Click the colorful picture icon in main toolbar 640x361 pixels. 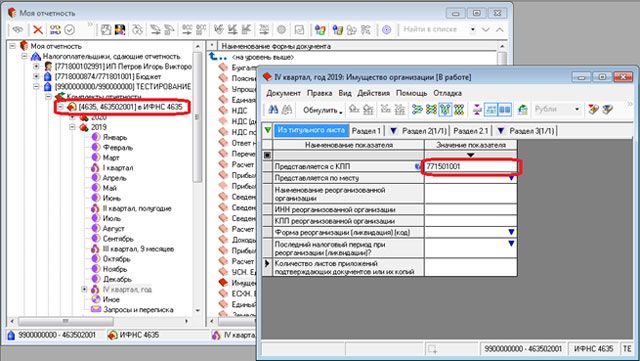pyautogui.click(x=120, y=29)
